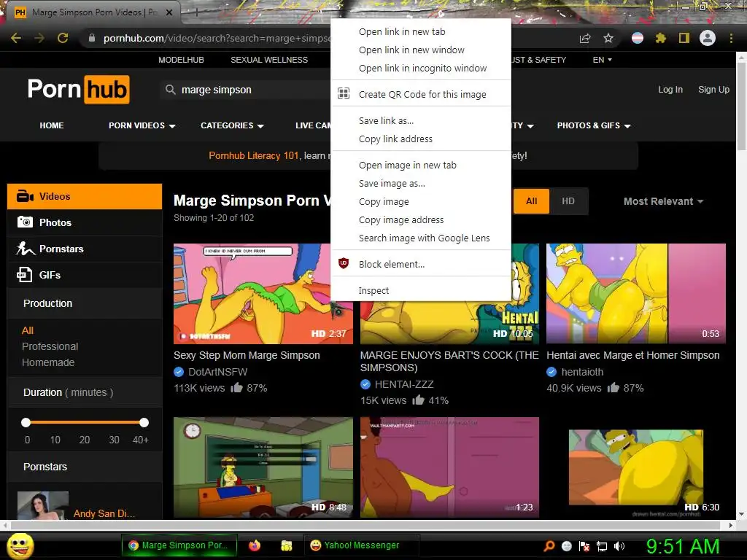The width and height of the screenshot is (747, 560).
Task: Open the smiley Start button on taskbar
Action: tap(20, 545)
